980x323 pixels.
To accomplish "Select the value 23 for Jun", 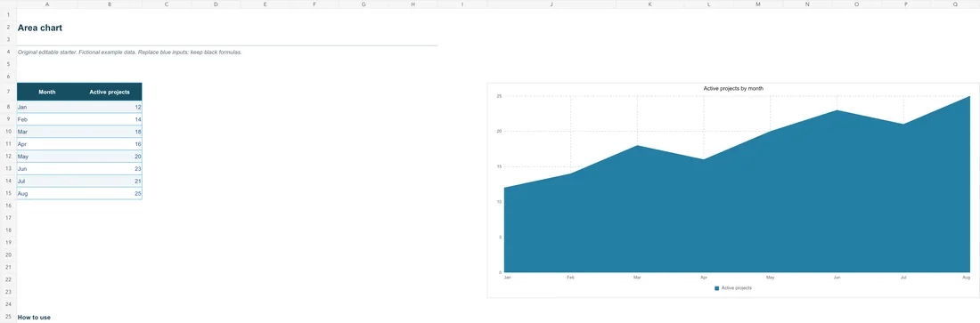I will click(x=110, y=169).
